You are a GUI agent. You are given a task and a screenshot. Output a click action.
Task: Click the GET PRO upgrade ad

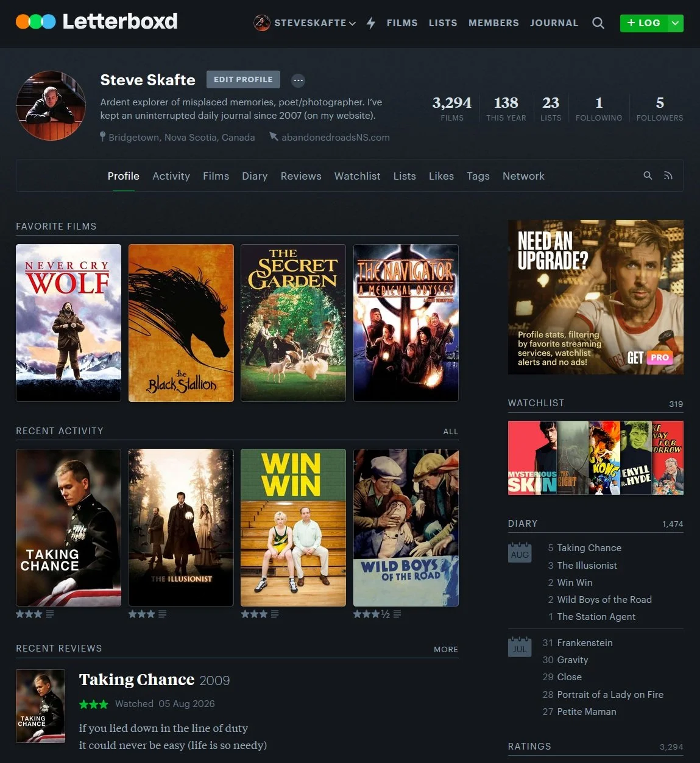pyautogui.click(x=596, y=297)
